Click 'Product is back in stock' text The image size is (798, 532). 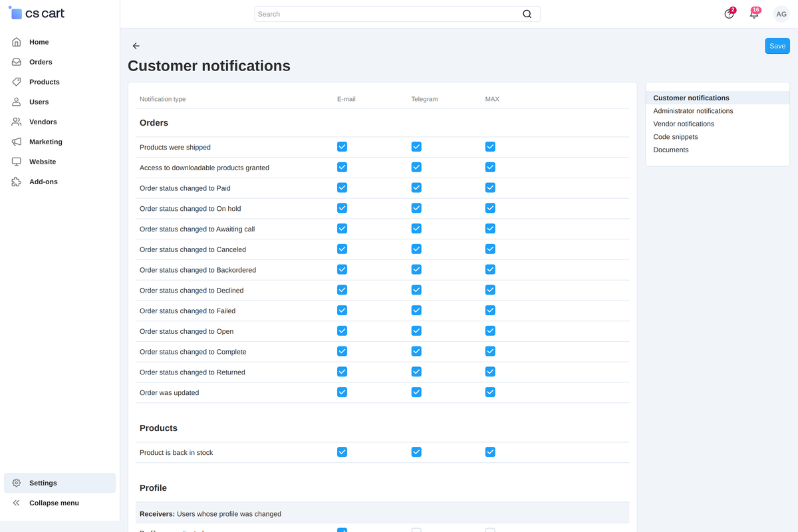click(x=176, y=453)
